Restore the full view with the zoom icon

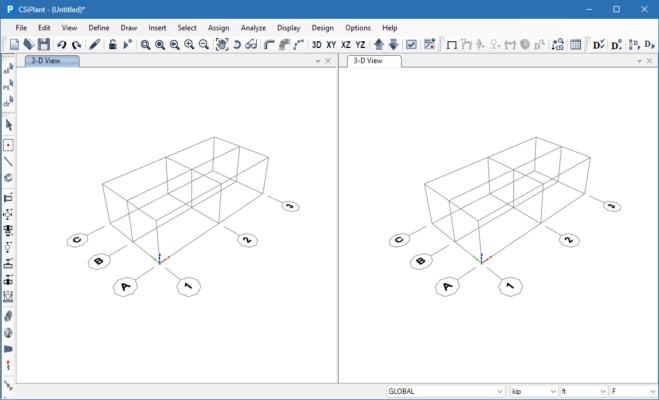click(x=160, y=45)
